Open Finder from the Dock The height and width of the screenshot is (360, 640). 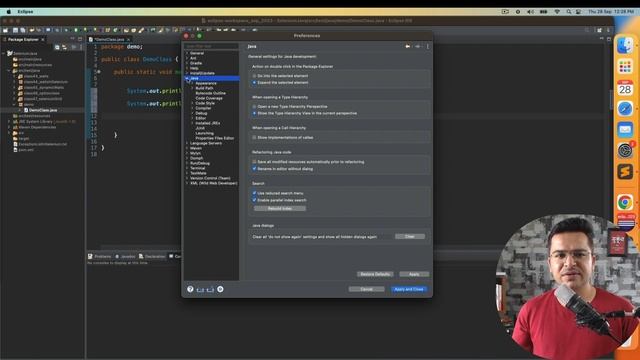click(x=625, y=45)
